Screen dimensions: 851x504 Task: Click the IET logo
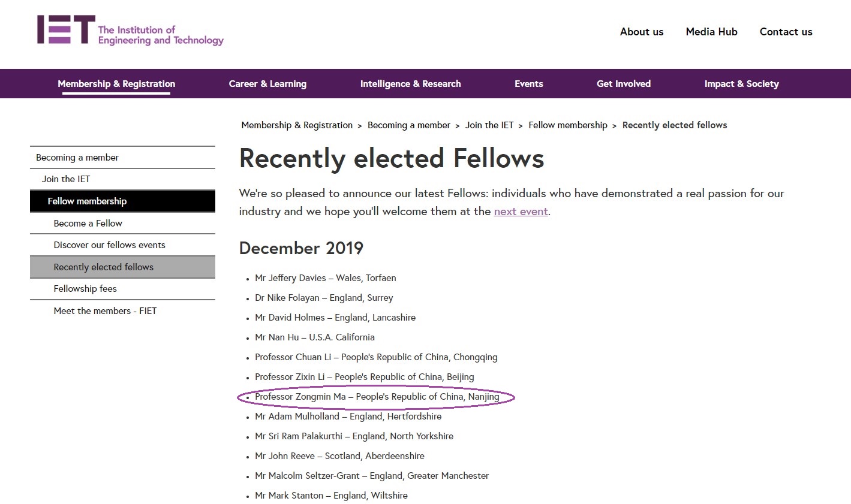(130, 31)
